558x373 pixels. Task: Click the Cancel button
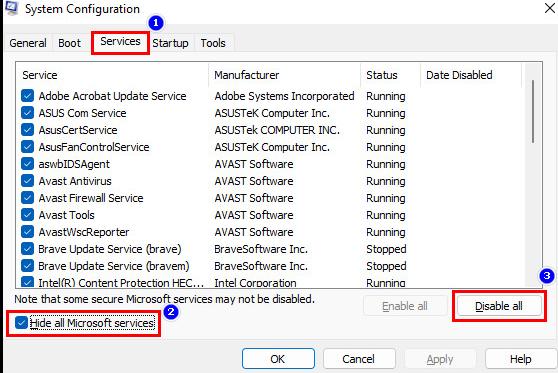tap(359, 359)
